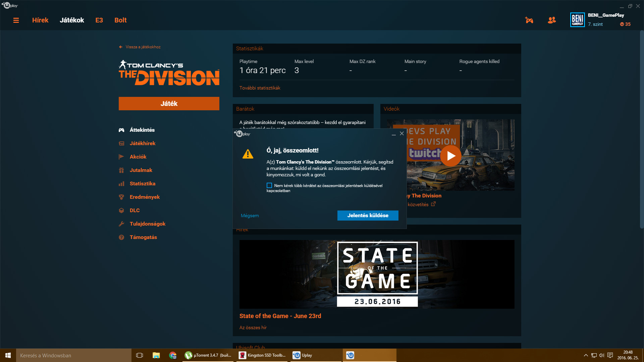Click the BENI__GamePlay username
Image resolution: width=644 pixels, height=362 pixels.
(606, 15)
